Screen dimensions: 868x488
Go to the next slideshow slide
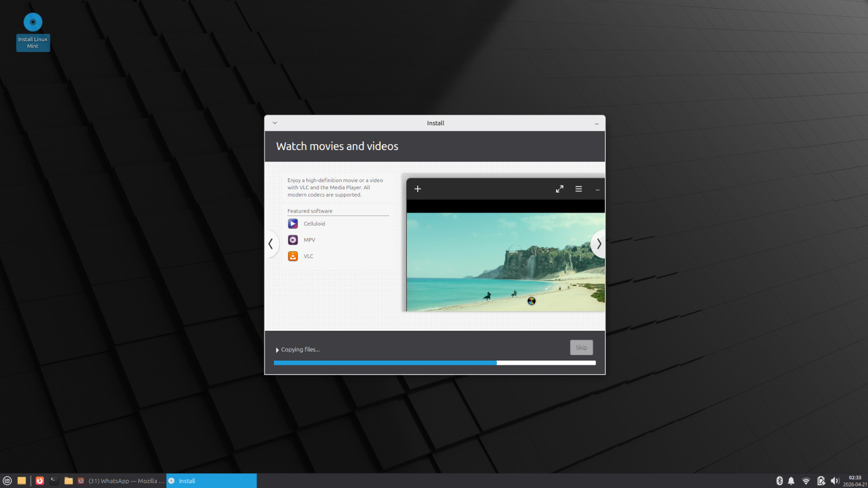pos(598,244)
